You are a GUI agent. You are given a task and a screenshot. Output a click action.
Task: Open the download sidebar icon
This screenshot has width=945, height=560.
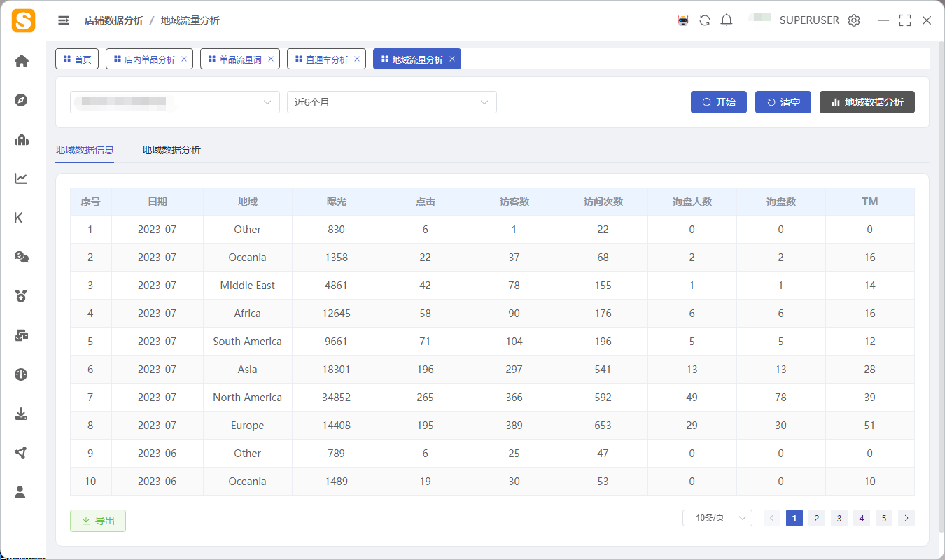(21, 414)
